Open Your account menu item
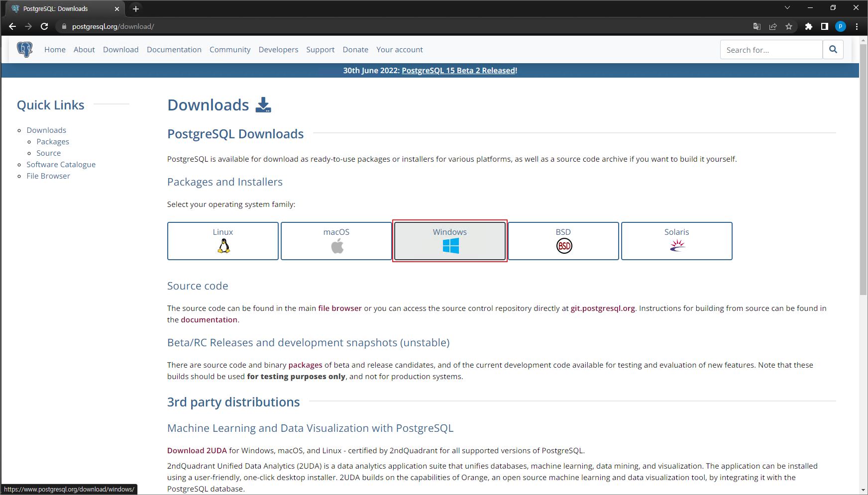This screenshot has height=495, width=868. click(x=400, y=49)
